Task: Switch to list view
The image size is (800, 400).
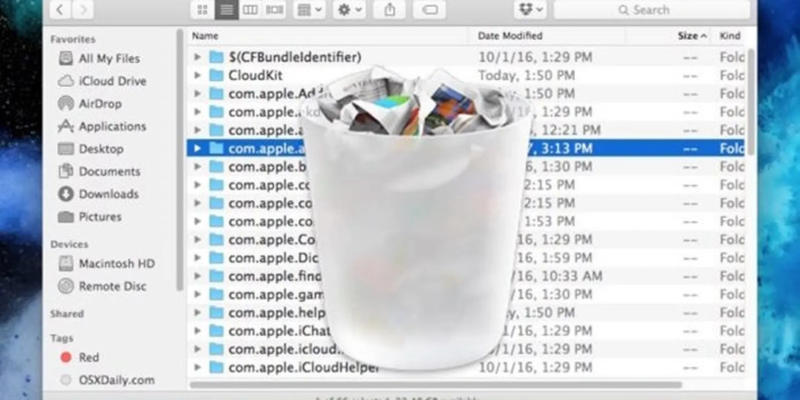Action: [227, 10]
